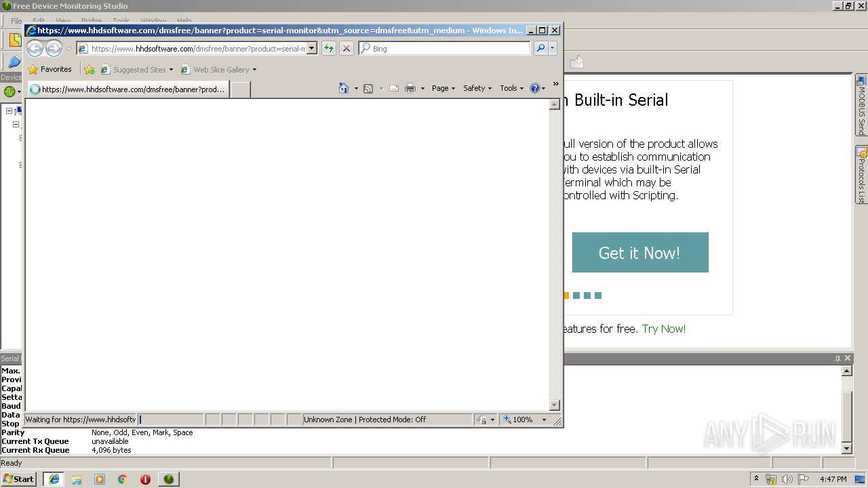Open the Windows Start button
The image size is (868, 488).
[x=18, y=479]
